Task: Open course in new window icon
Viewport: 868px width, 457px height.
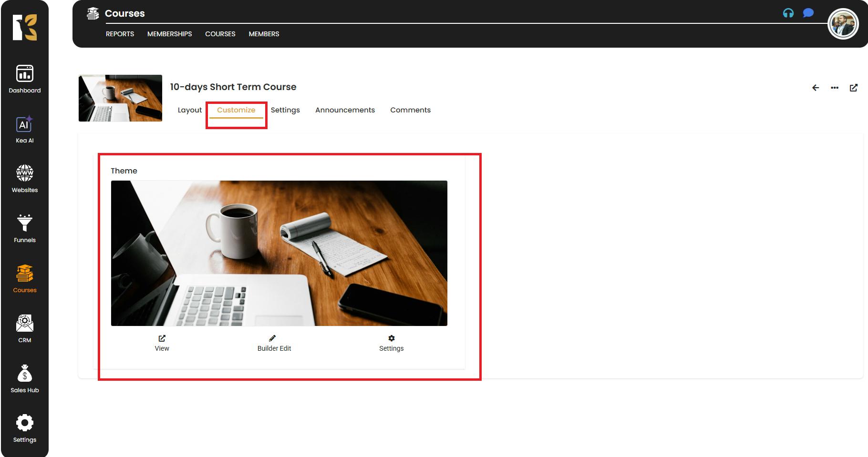Action: 854,88
